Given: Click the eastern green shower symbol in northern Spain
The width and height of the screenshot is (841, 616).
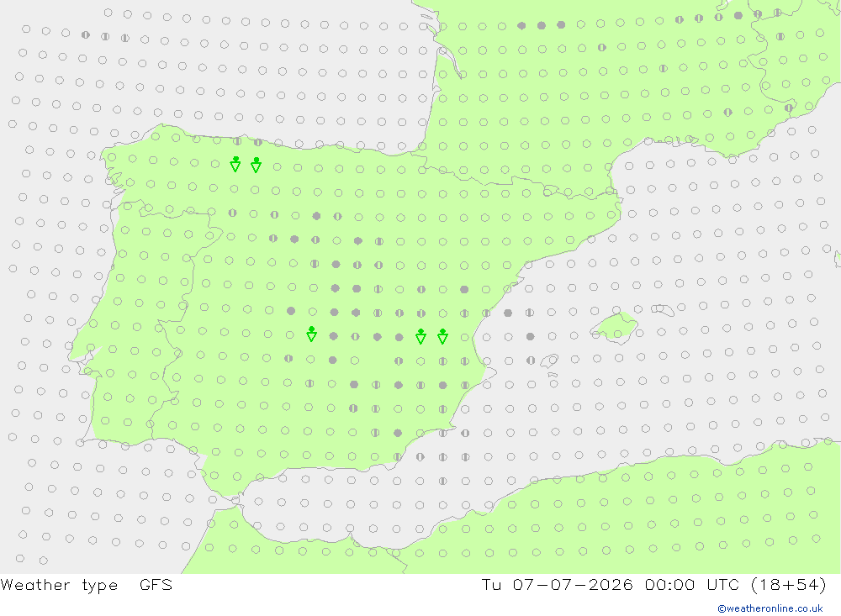Looking at the screenshot, I should click(256, 165).
